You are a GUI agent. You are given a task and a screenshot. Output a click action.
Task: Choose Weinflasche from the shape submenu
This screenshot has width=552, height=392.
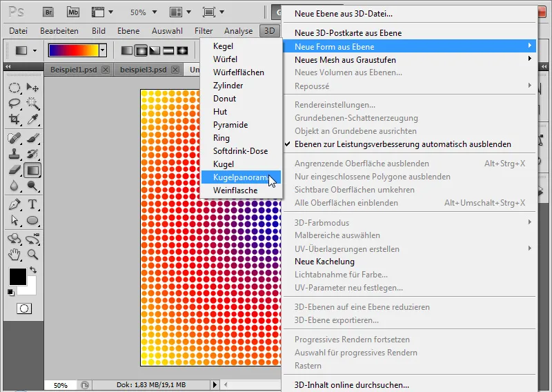[241, 190]
